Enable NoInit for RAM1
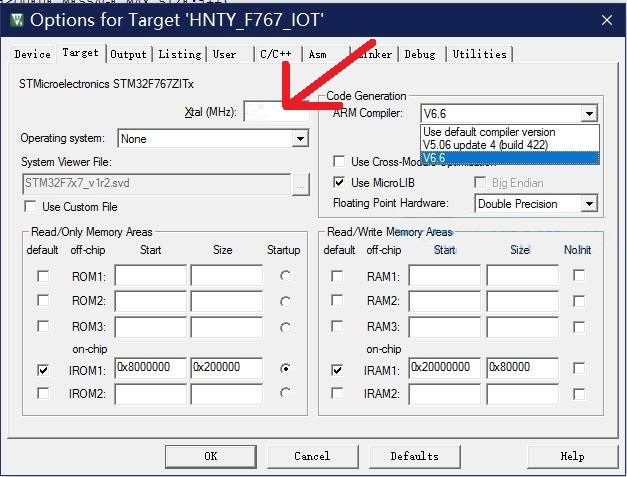 (x=579, y=275)
